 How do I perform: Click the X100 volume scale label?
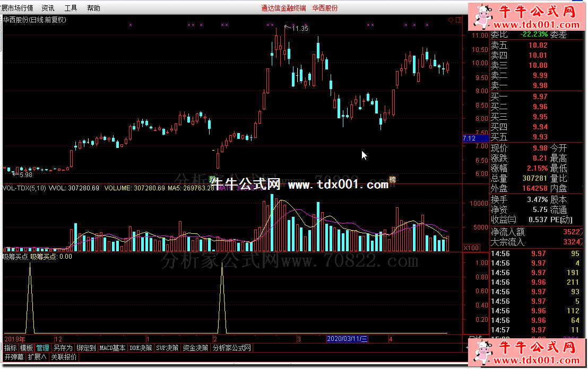471,248
